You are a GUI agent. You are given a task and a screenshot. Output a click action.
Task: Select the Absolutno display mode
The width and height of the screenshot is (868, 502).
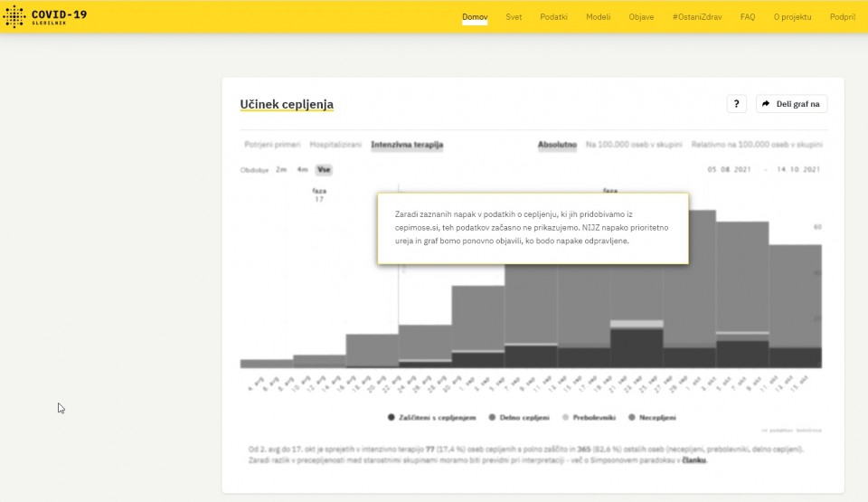click(x=558, y=145)
